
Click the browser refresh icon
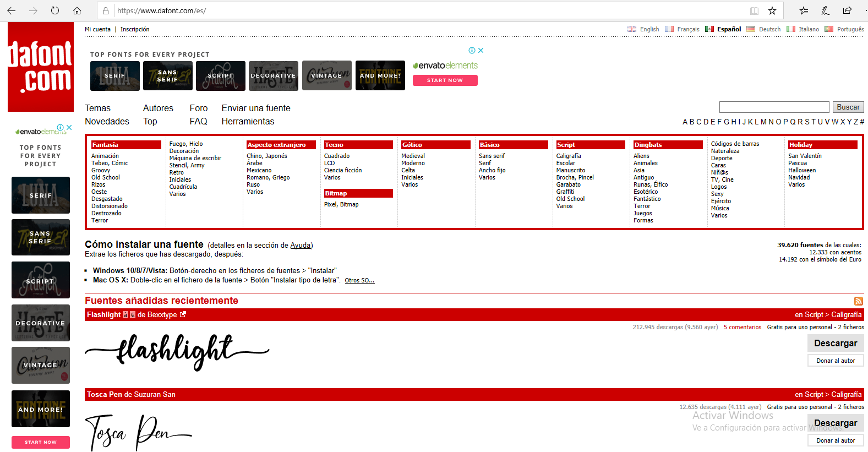tap(55, 10)
